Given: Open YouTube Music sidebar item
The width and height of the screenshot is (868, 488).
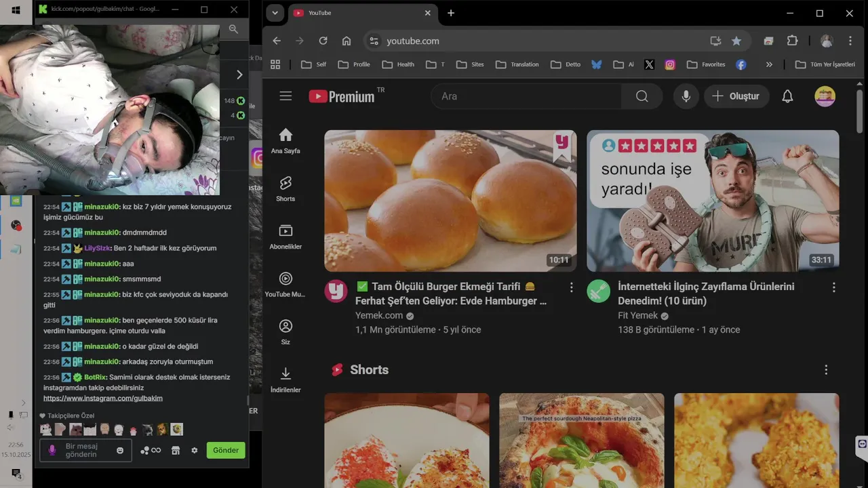Looking at the screenshot, I should 285,285.
